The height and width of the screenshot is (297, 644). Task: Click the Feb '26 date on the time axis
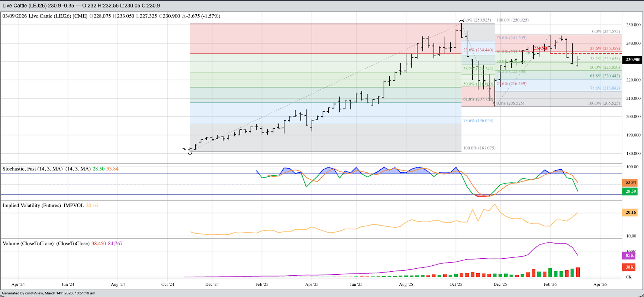point(550,284)
